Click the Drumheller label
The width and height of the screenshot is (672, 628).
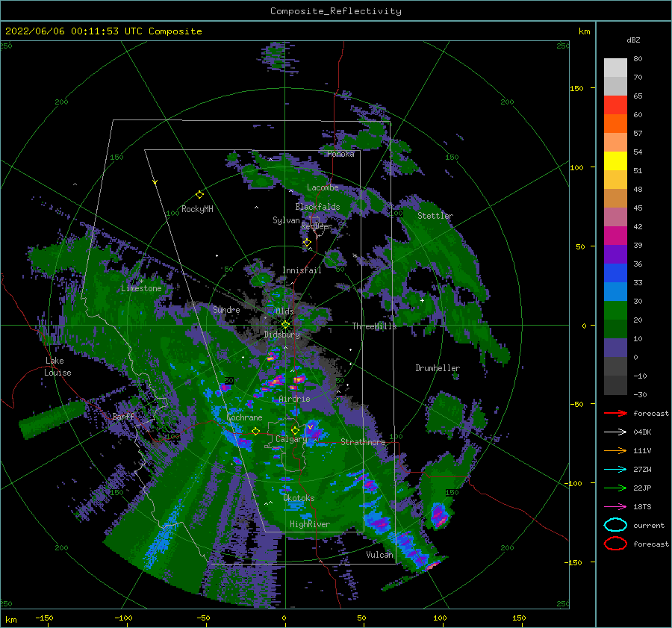tap(438, 368)
